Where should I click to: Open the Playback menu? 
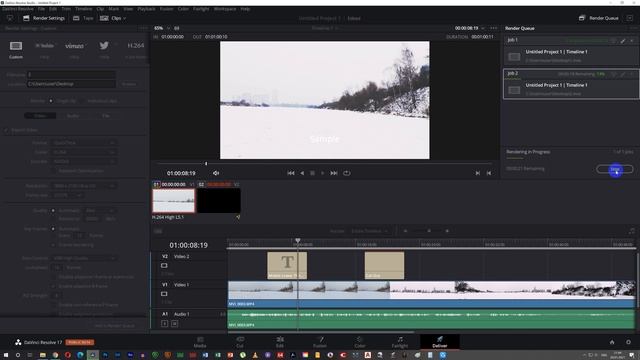[146, 9]
